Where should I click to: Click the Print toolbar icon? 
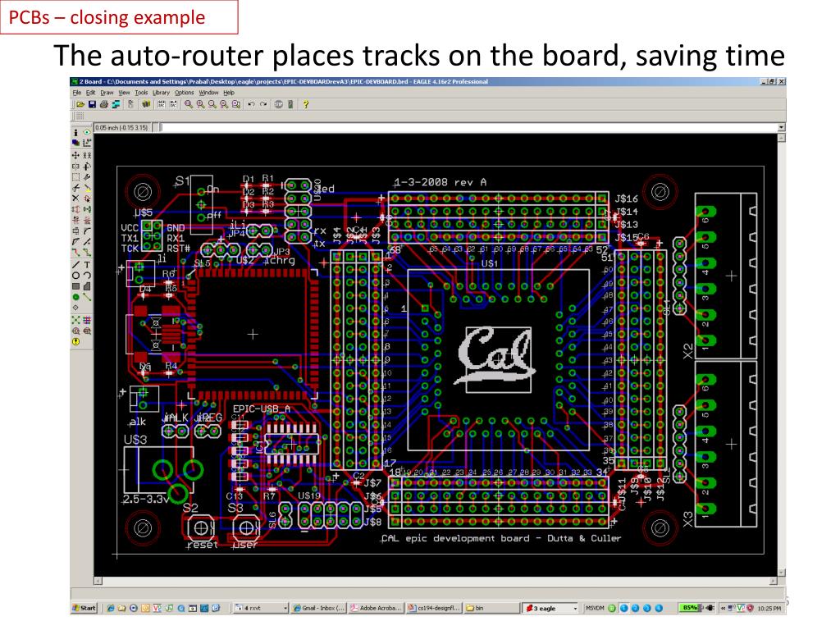point(104,104)
